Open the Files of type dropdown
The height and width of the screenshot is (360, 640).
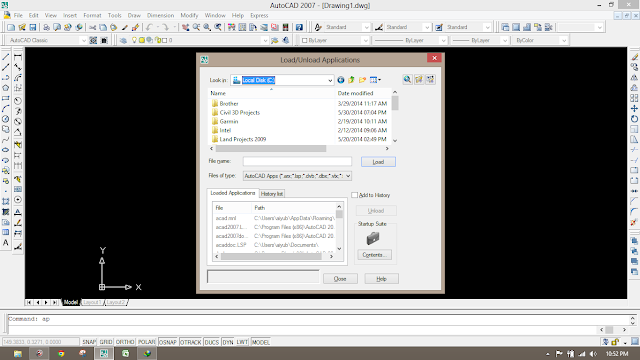pos(348,176)
